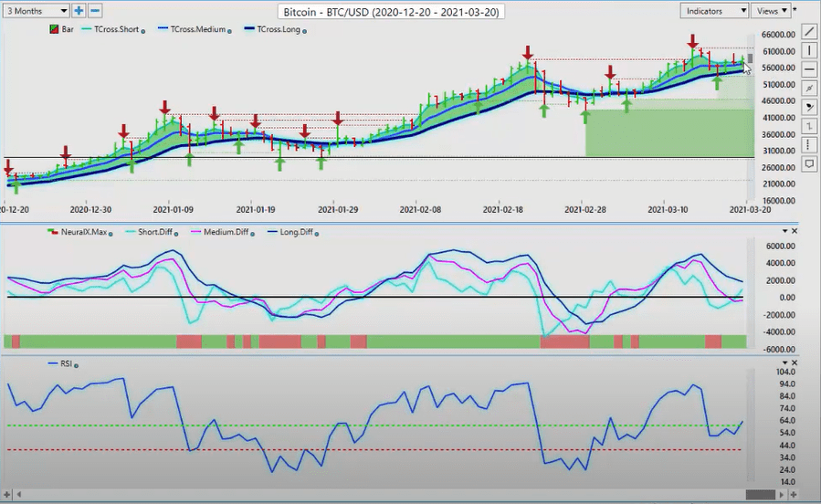Click the 66000.00 price axis label

tap(778, 35)
